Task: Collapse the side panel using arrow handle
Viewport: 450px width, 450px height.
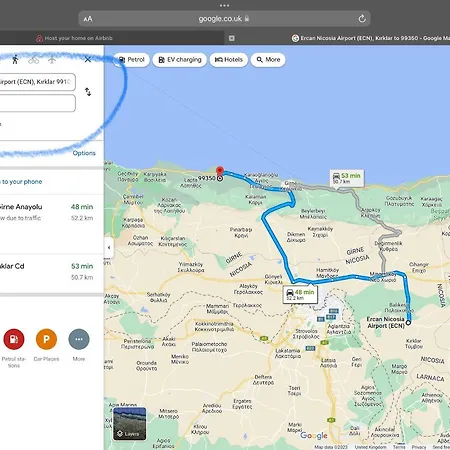Action: 109,248
